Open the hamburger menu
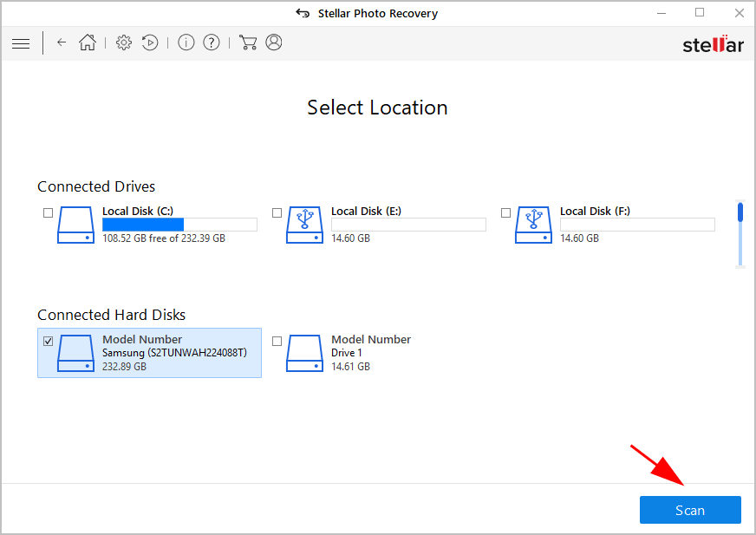Image resolution: width=756 pixels, height=535 pixels. pos(21,43)
